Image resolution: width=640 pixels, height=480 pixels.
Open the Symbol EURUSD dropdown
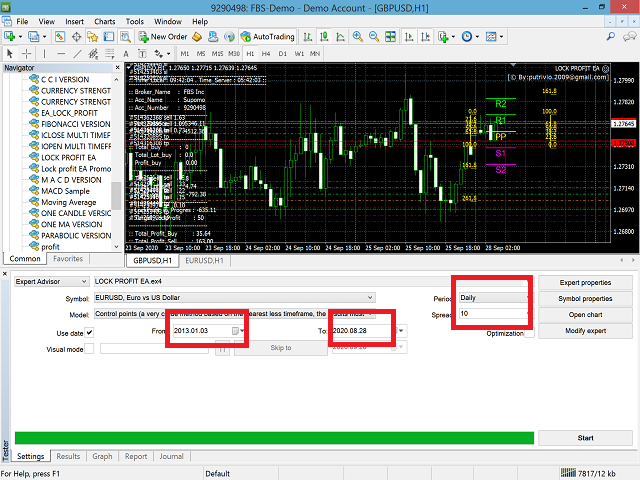pyautogui.click(x=235, y=298)
